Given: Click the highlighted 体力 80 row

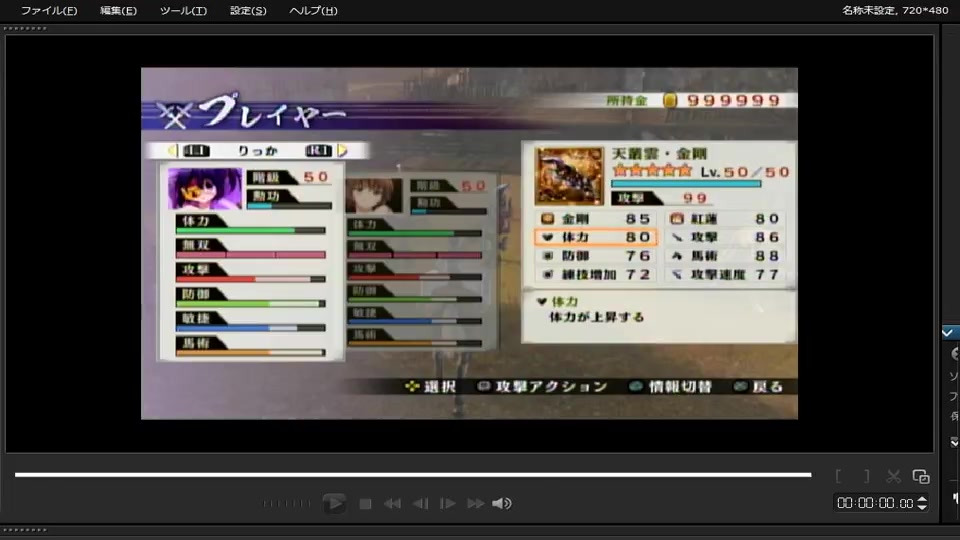Looking at the screenshot, I should (x=596, y=237).
